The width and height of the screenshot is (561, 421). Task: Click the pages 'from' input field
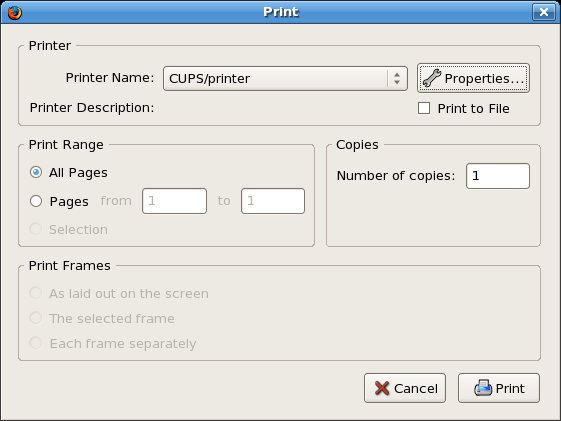coord(174,201)
